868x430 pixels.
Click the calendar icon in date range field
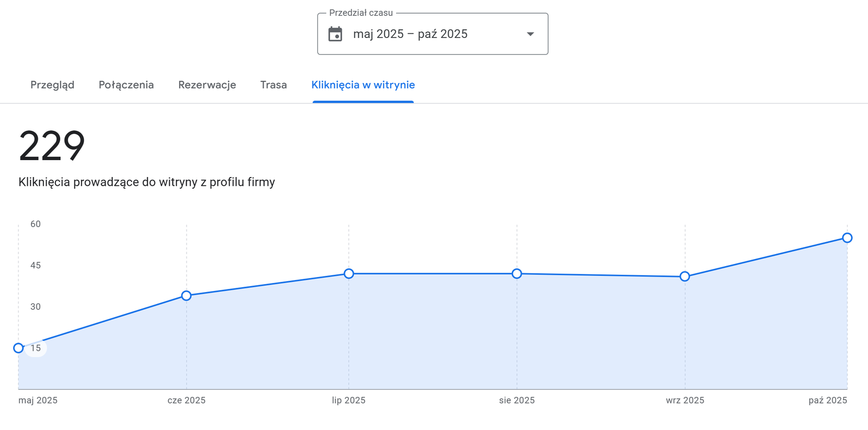click(335, 34)
